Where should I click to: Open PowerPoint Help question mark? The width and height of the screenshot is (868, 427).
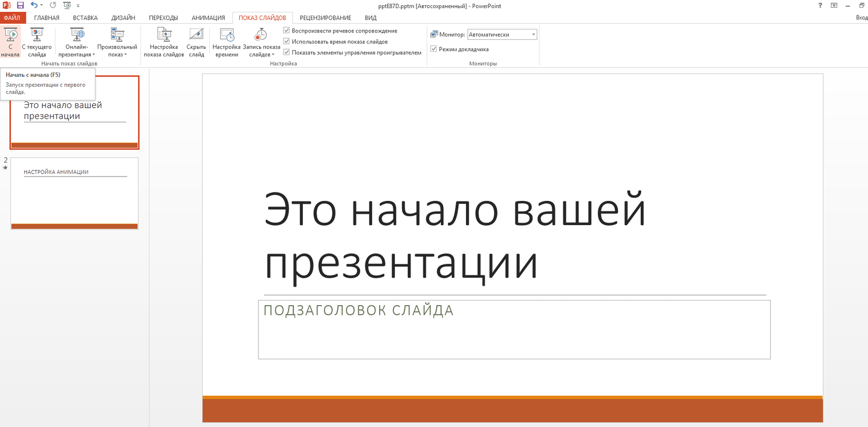pyautogui.click(x=820, y=5)
